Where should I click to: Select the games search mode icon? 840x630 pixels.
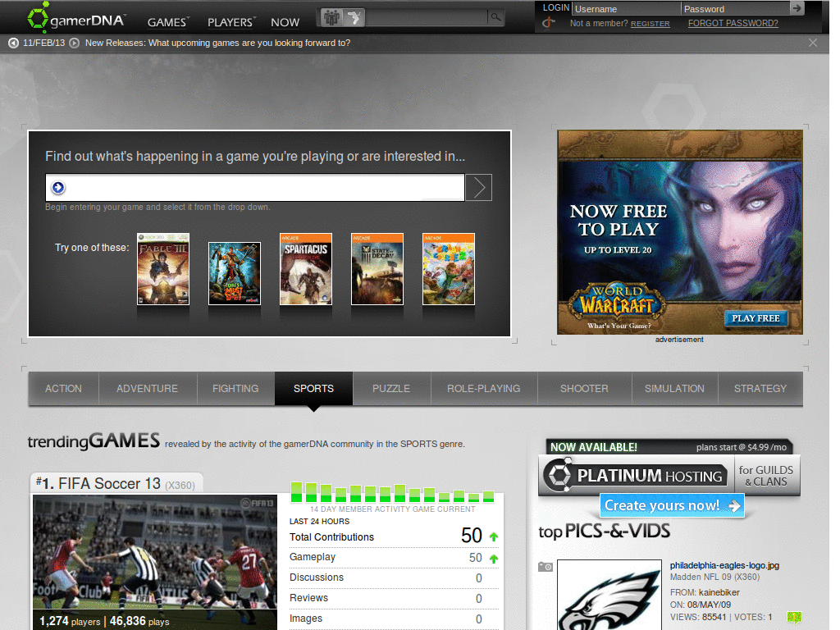(x=354, y=18)
